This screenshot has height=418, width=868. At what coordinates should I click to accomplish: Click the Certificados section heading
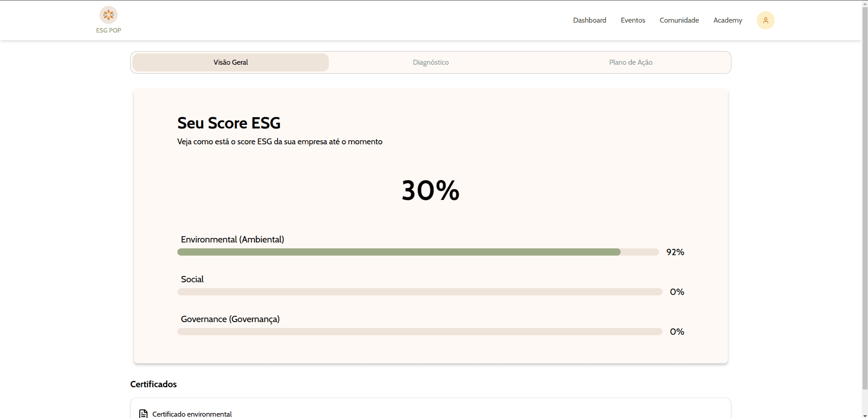point(153,384)
